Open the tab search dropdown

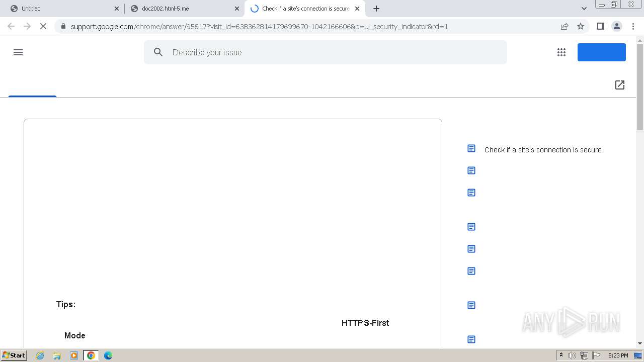pos(584,9)
